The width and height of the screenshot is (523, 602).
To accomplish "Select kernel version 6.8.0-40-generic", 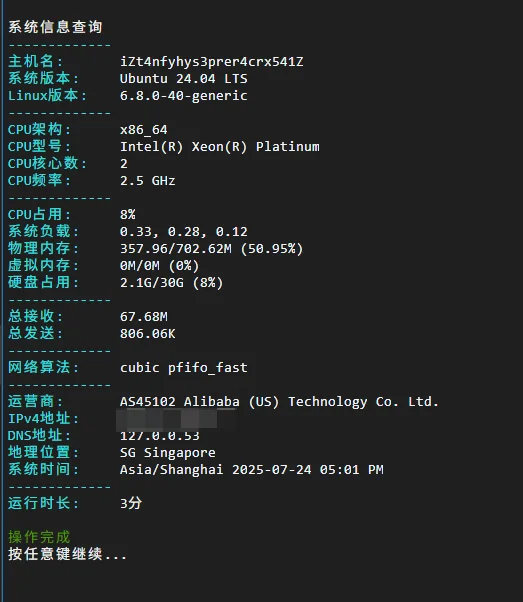I will [x=184, y=96].
